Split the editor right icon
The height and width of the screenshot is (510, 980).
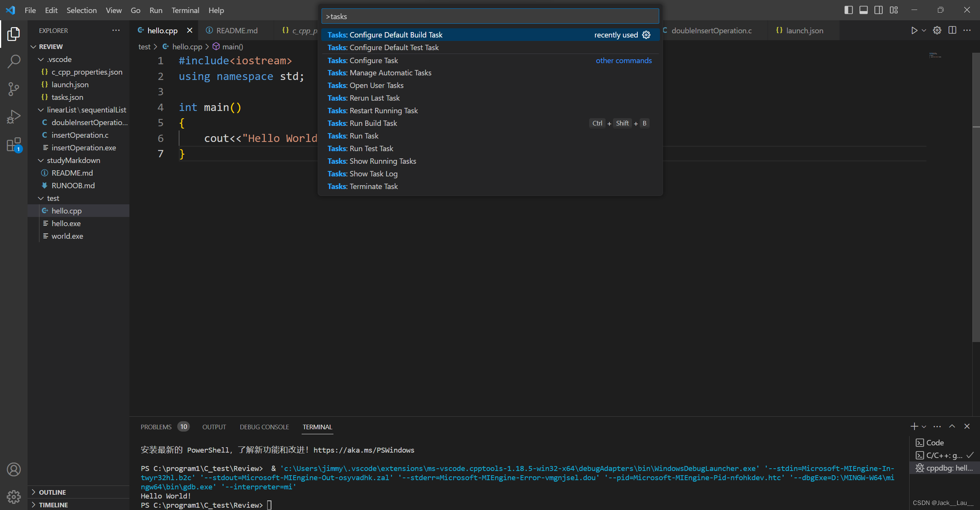pyautogui.click(x=952, y=30)
